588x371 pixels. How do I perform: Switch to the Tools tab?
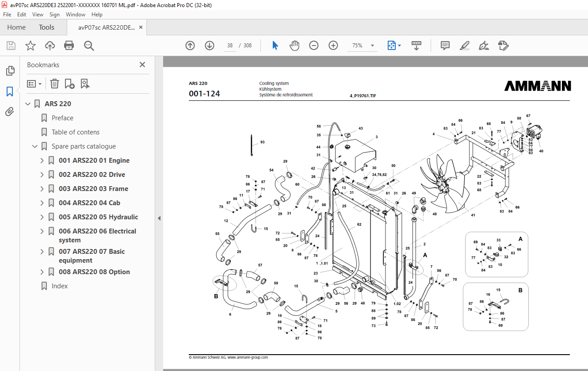46,27
